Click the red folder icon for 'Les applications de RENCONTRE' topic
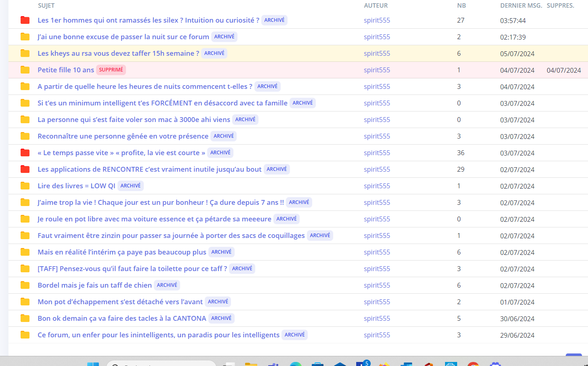588x366 pixels. pyautogui.click(x=25, y=169)
